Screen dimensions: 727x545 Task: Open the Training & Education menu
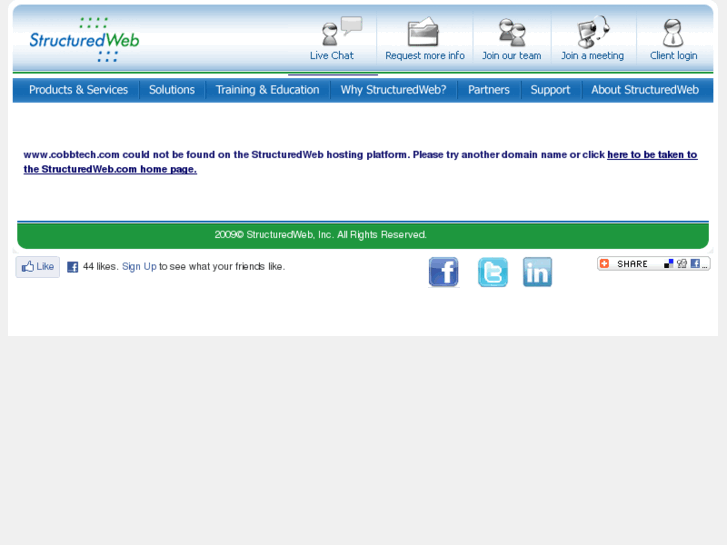pos(268,90)
